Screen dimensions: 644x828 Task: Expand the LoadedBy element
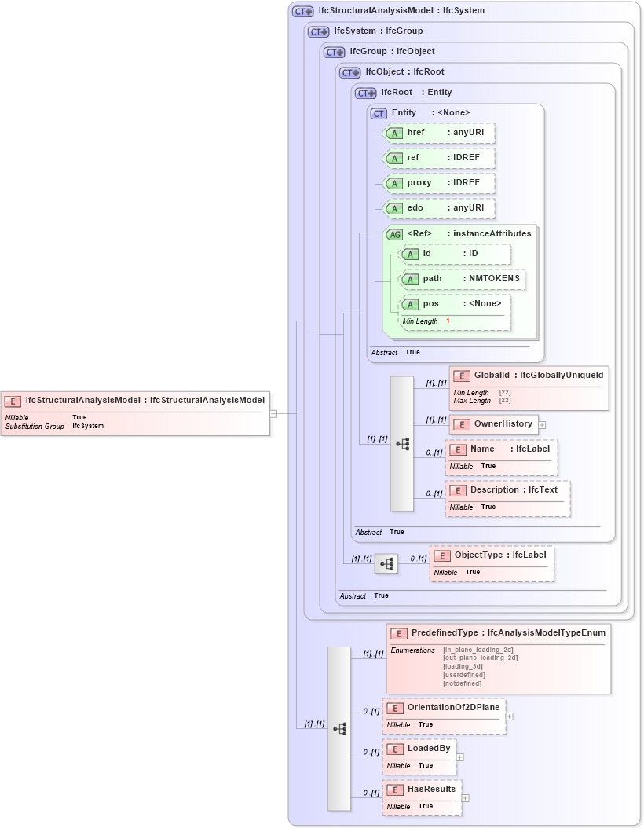tap(459, 756)
